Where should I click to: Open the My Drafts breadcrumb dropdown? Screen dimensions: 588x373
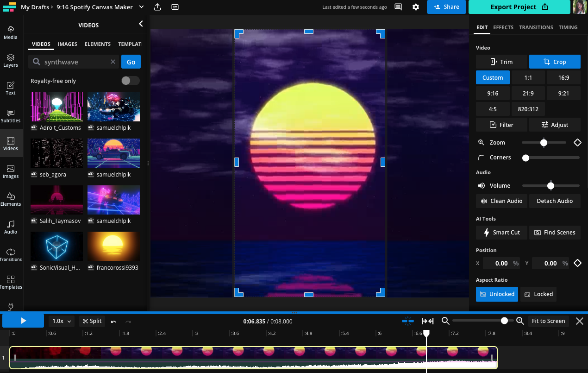(141, 7)
